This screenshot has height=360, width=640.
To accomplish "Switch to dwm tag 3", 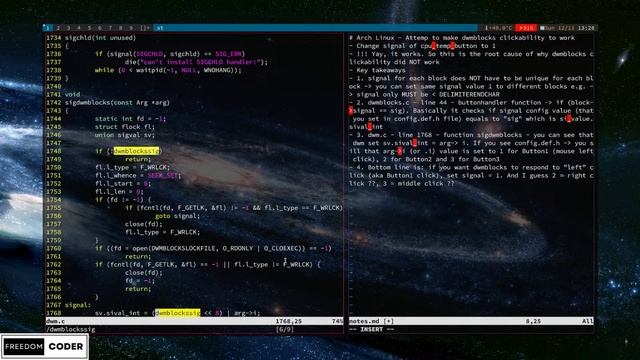I will 69,28.
